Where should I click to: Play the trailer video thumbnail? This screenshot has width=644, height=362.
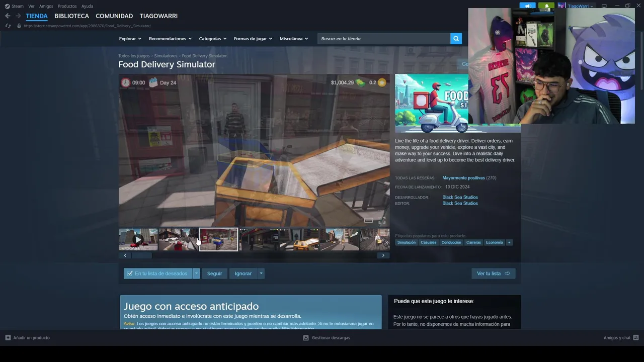[138, 239]
